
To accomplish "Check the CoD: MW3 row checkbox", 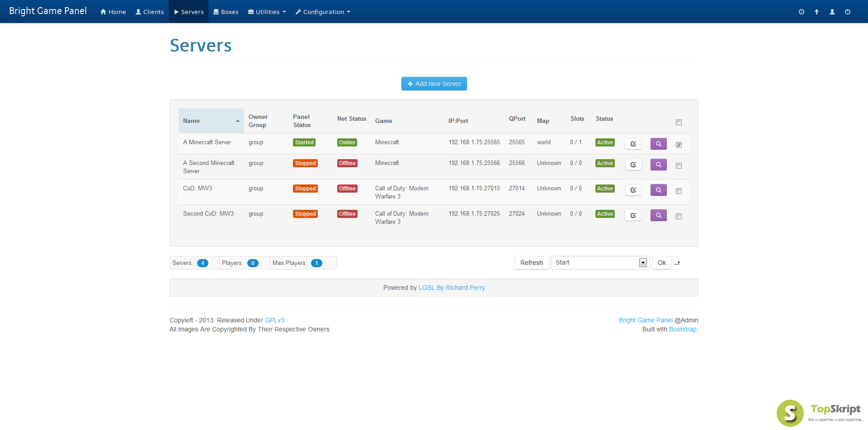I will coord(679,191).
